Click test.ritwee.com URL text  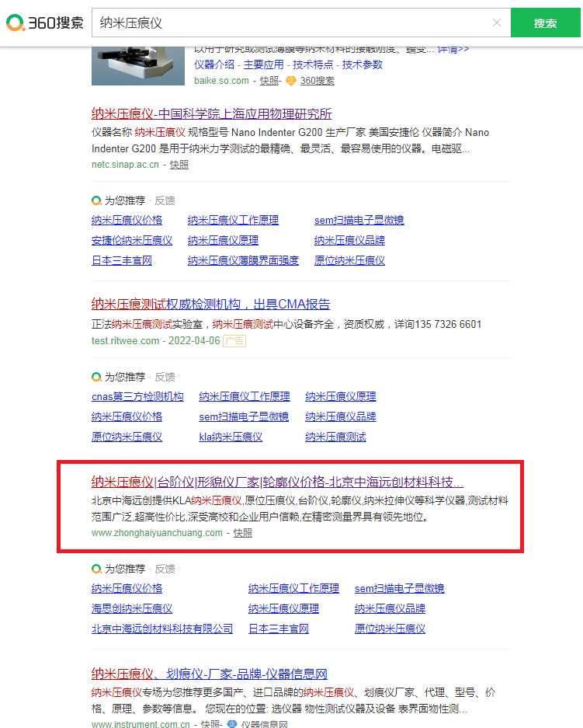coord(125,341)
